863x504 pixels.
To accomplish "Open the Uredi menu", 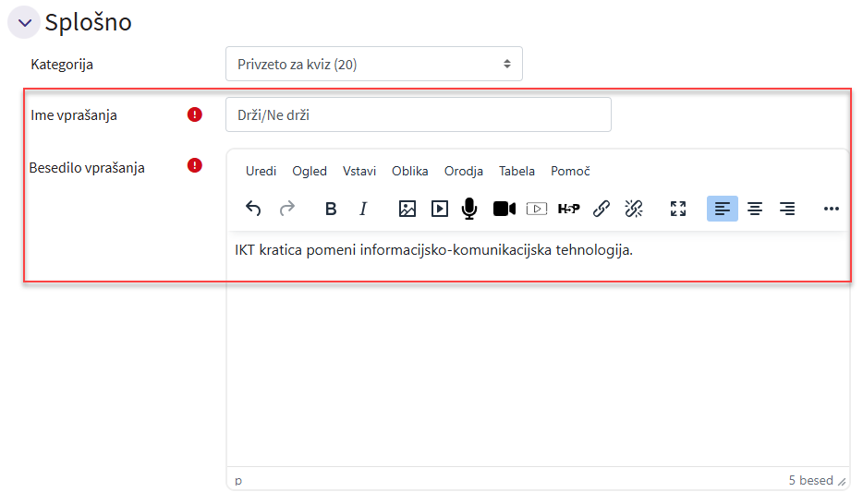I will 261,171.
